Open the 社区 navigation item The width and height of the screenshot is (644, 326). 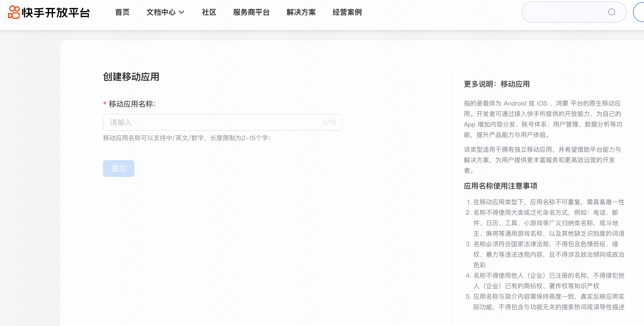[x=209, y=12]
